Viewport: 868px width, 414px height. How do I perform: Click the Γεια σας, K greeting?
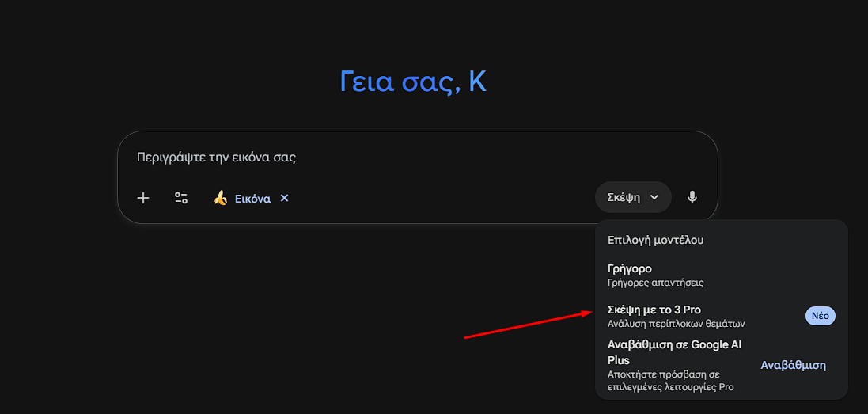click(x=413, y=82)
